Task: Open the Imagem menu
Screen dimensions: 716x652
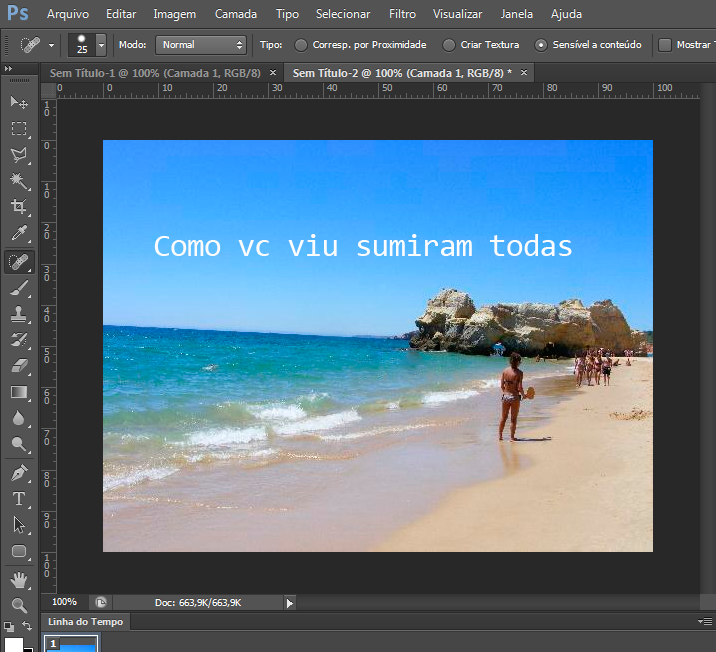Action: [174, 14]
